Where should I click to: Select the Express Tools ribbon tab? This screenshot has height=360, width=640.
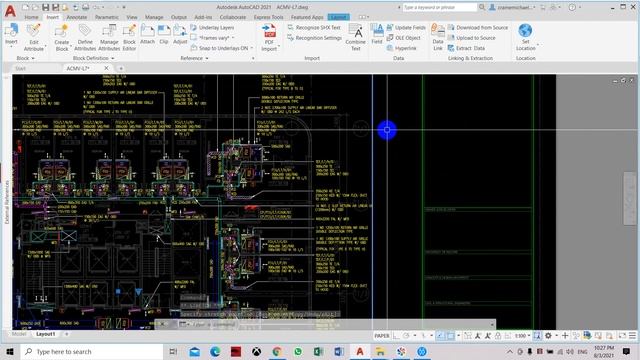tap(269, 17)
